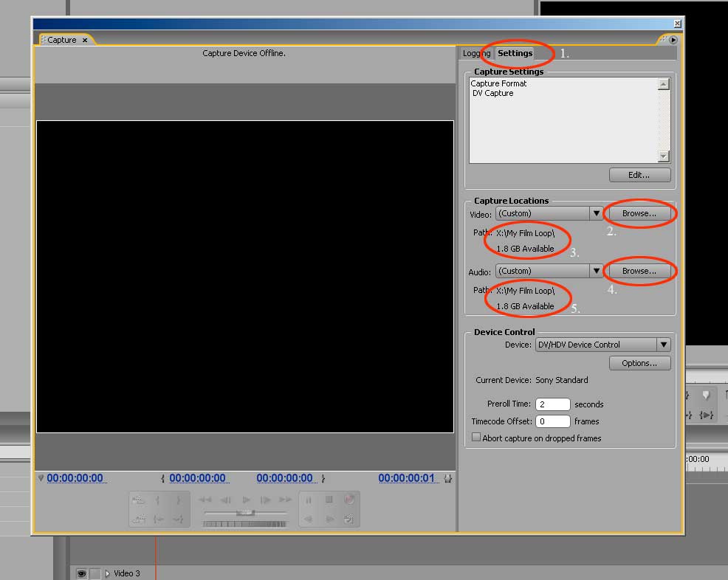
Task: Click the Step Forward one frame button
Action: tap(265, 500)
